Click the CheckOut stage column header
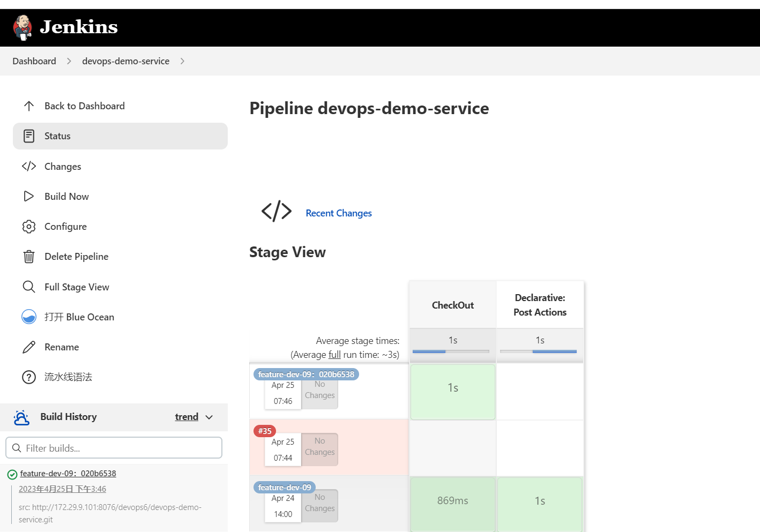 (453, 305)
